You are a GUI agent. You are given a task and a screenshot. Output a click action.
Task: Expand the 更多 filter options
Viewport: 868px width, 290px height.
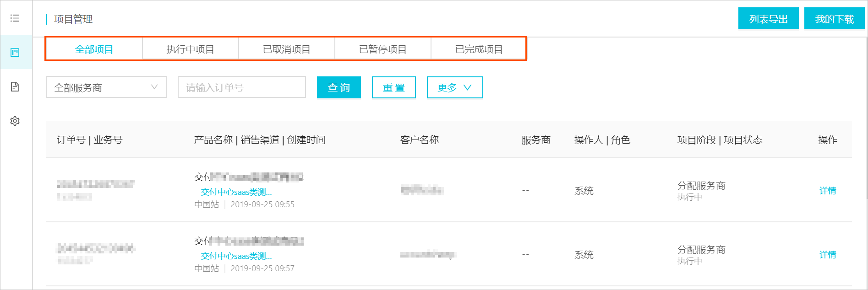coord(455,87)
